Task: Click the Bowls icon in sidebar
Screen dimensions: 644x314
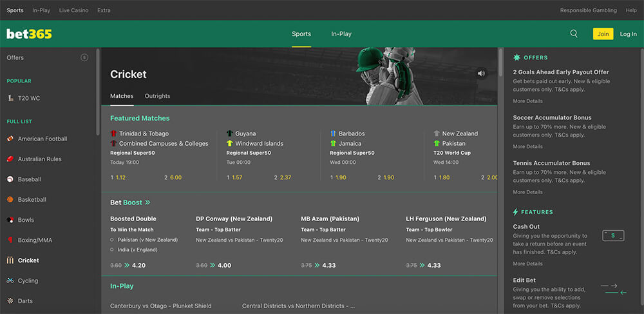Action: click(10, 220)
